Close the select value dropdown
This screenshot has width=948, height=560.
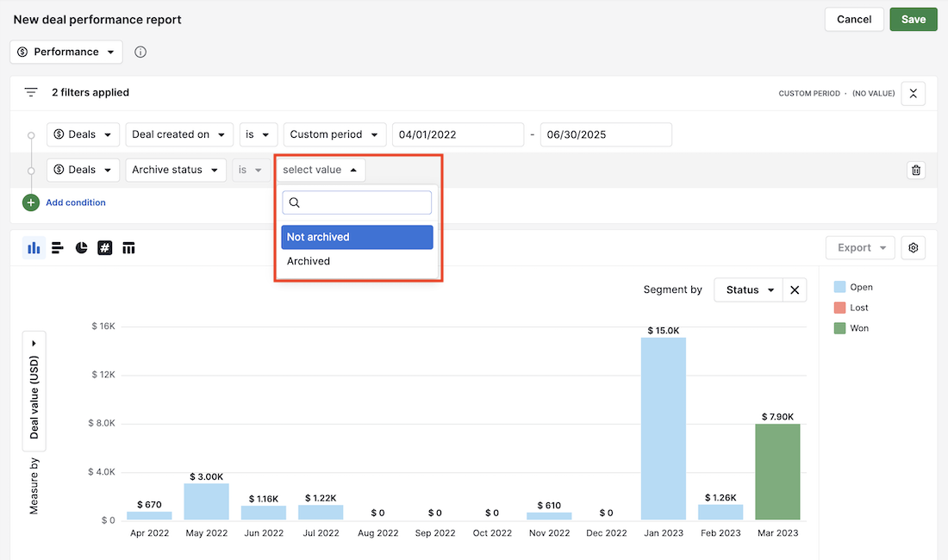pyautogui.click(x=321, y=170)
